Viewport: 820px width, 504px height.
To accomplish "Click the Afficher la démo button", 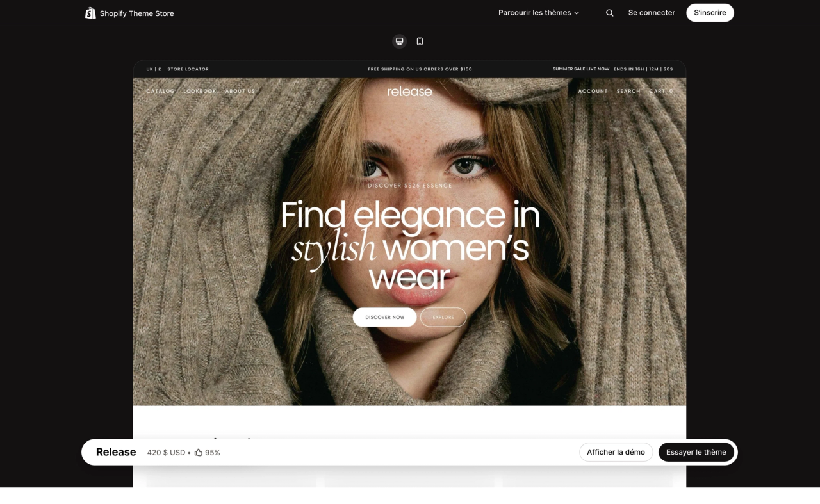I will 616,452.
